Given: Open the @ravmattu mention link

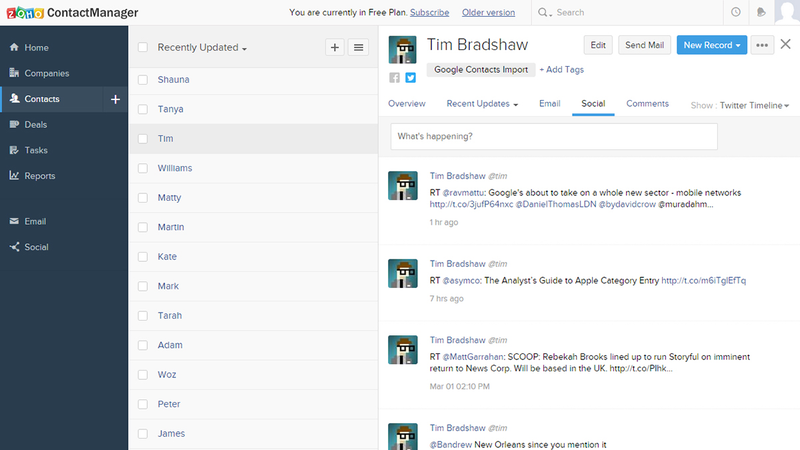Looking at the screenshot, I should [x=464, y=193].
